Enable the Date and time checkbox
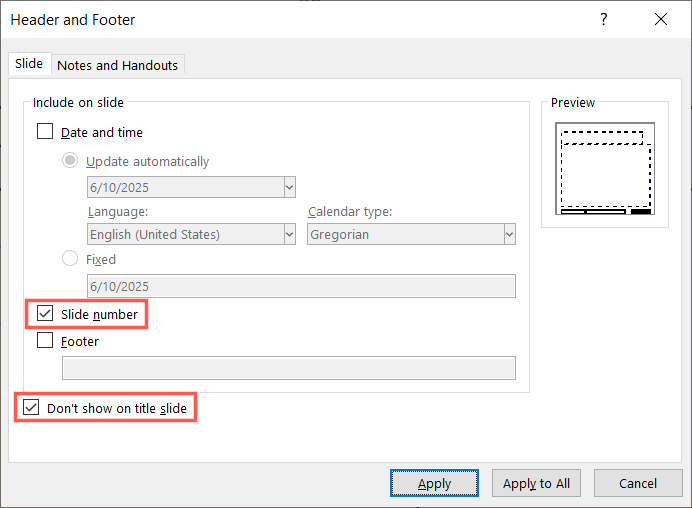 tap(45, 132)
